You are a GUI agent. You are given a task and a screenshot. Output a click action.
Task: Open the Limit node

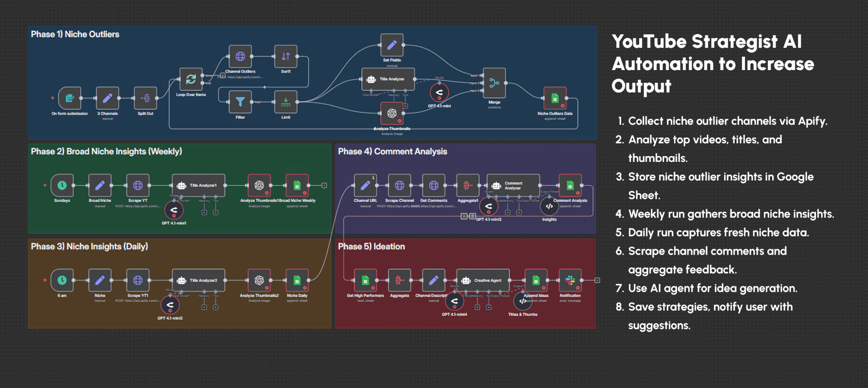(286, 102)
